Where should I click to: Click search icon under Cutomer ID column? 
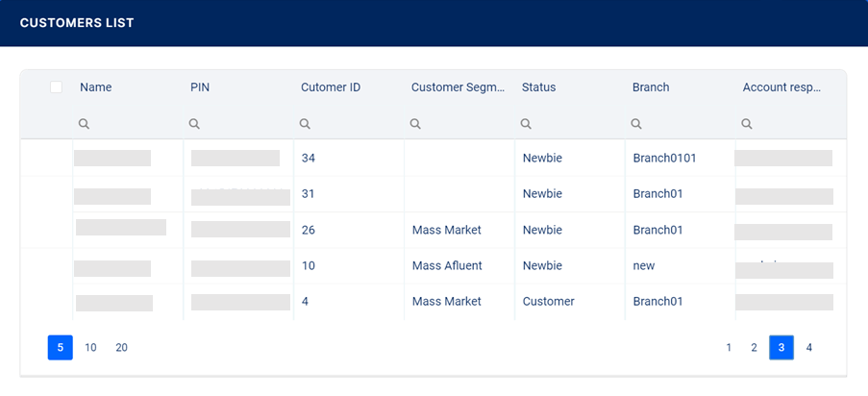(x=305, y=124)
